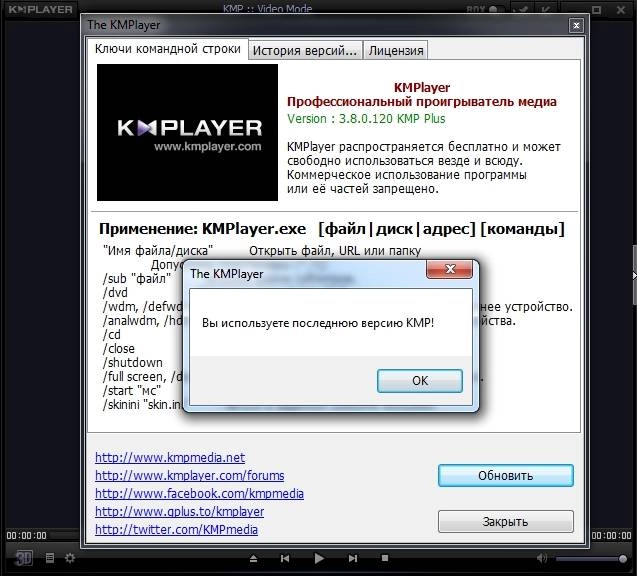Toggle the 3D mode icon
Viewport: 637px width, 576px height.
(24, 558)
